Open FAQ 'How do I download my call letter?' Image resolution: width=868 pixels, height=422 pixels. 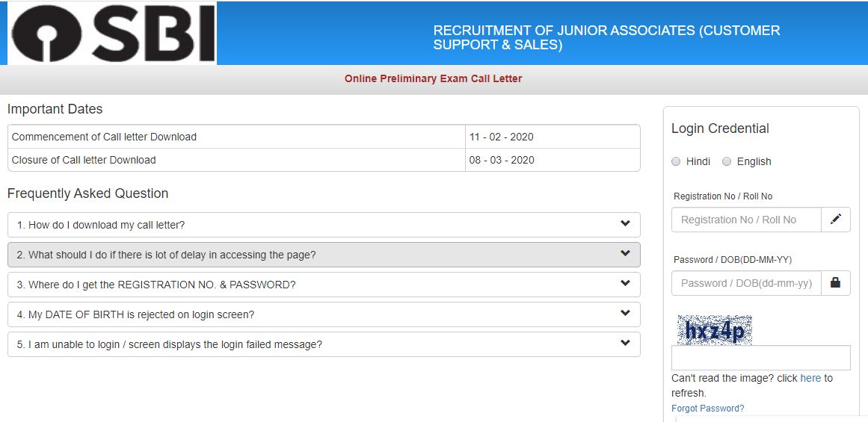click(101, 225)
